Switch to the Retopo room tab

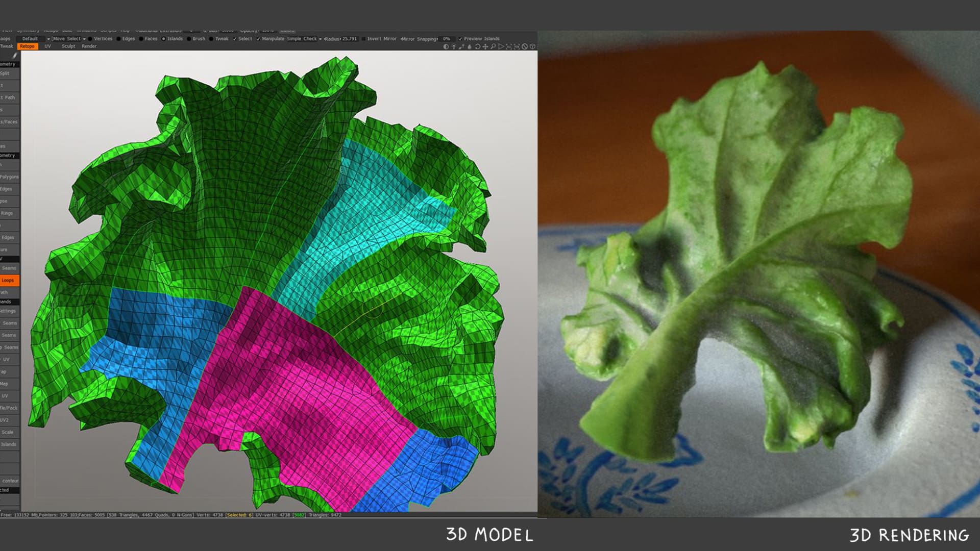point(27,46)
